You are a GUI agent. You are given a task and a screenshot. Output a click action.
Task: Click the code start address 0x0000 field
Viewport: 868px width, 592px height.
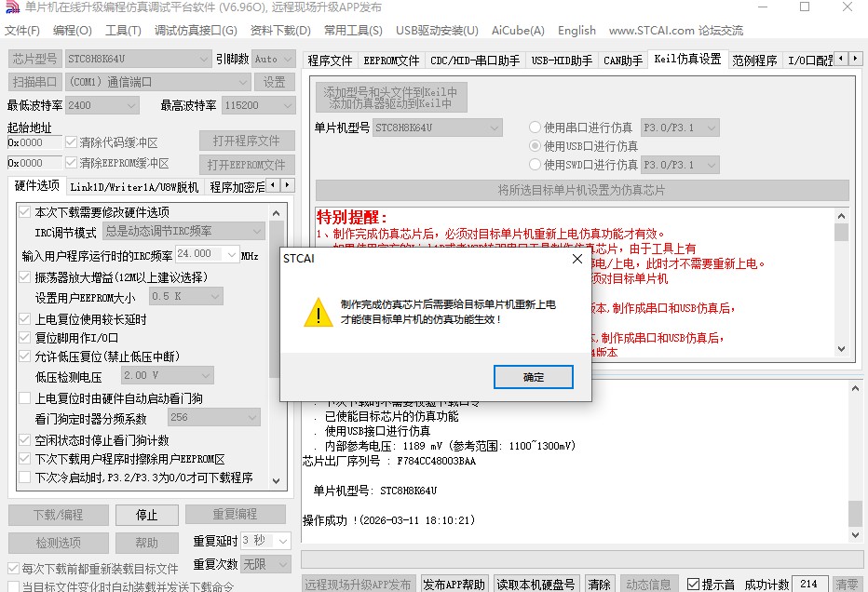point(34,142)
